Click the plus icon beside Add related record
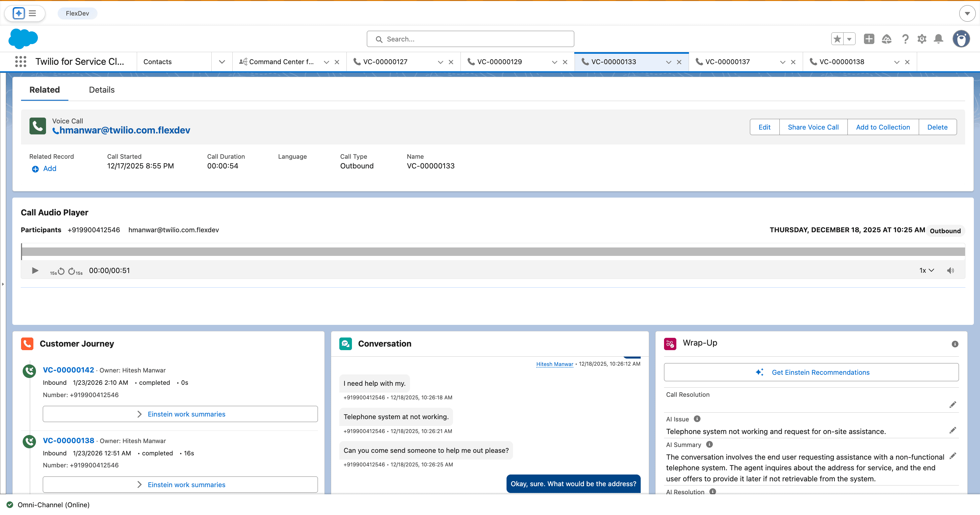980x515 pixels. 35,169
